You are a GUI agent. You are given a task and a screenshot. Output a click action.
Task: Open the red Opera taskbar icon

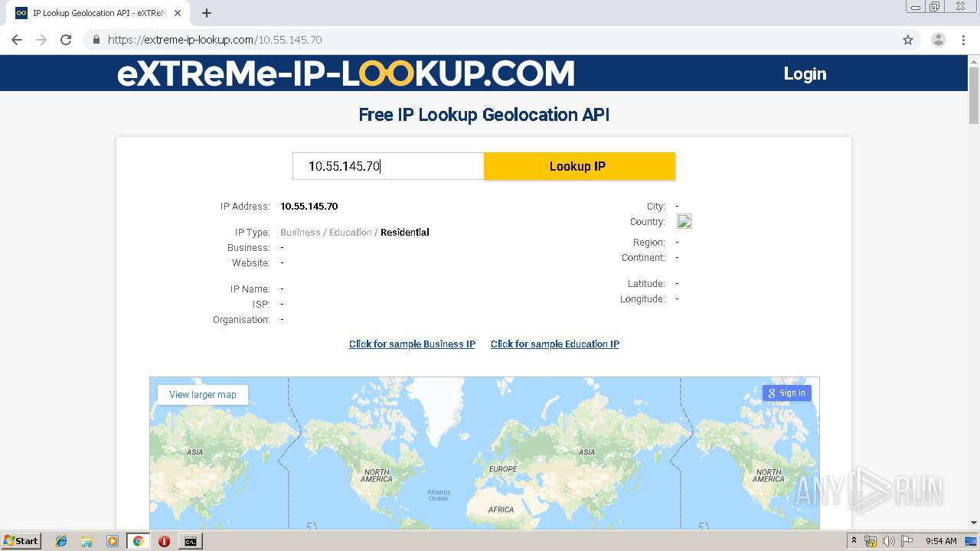(x=164, y=541)
